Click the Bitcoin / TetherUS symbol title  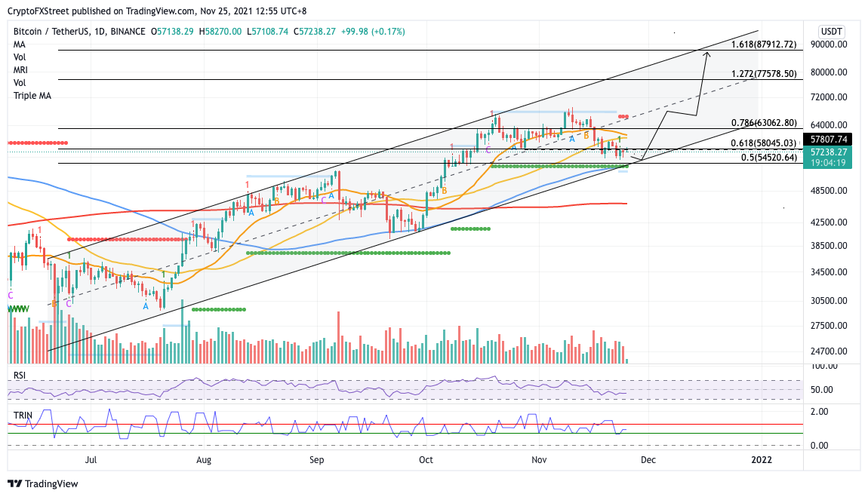click(51, 32)
